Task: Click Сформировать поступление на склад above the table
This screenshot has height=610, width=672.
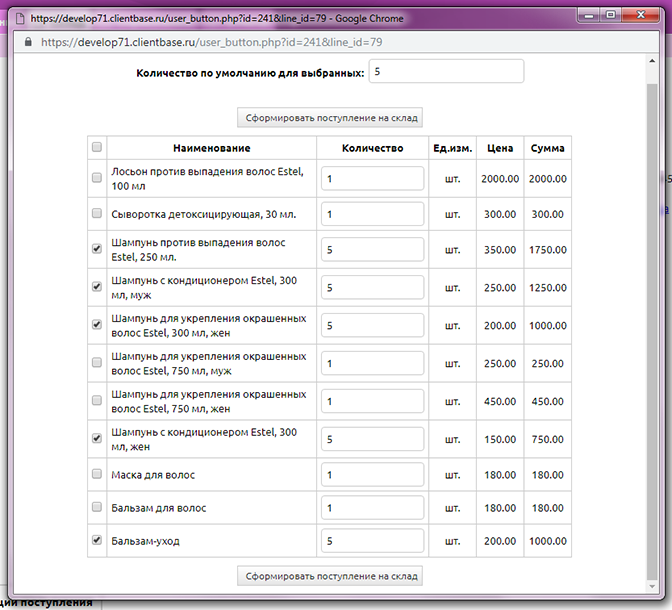Action: 330,118
